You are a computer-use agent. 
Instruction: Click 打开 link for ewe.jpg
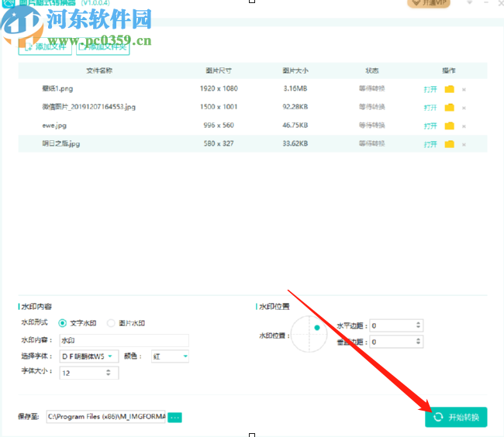click(430, 126)
